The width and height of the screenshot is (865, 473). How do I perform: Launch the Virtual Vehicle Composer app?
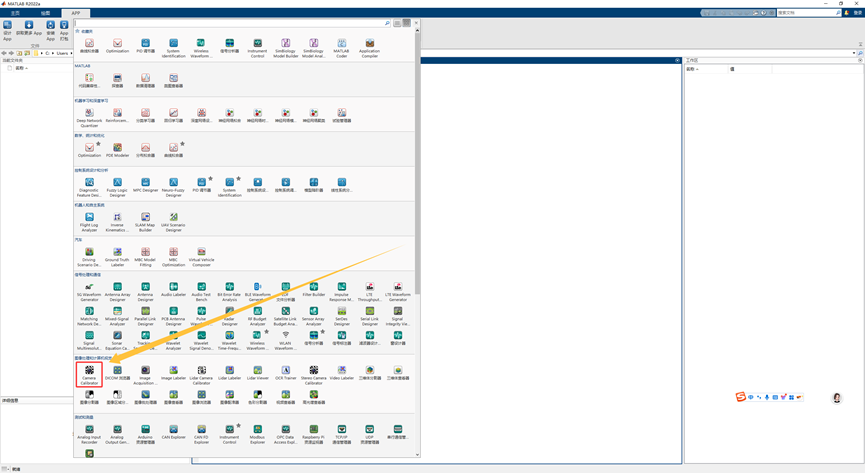pos(201,256)
